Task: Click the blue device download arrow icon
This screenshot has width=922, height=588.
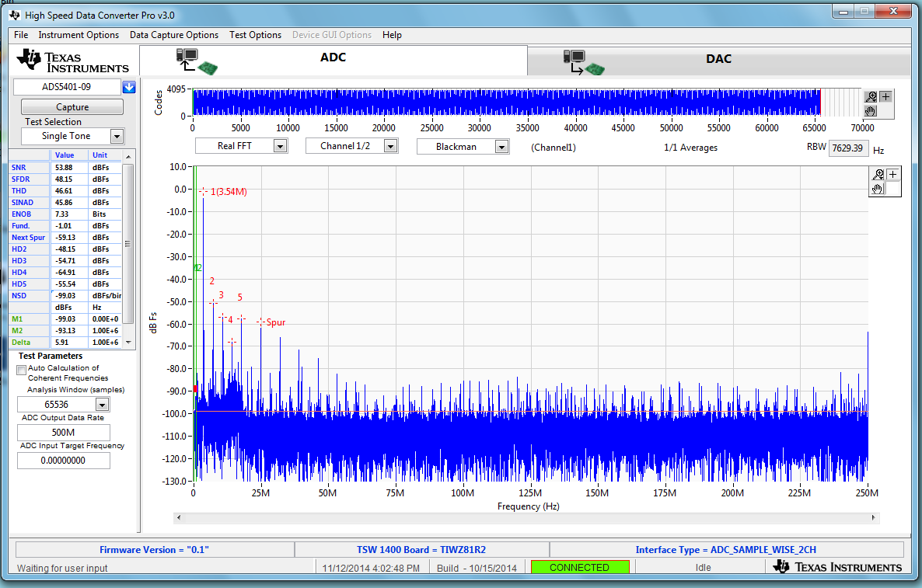Action: click(129, 87)
